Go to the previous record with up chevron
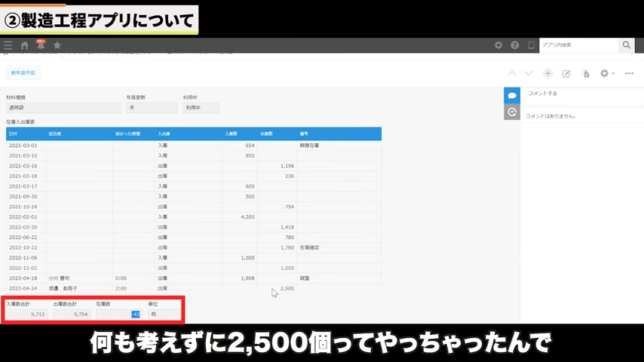The height and width of the screenshot is (362, 644). coord(512,74)
